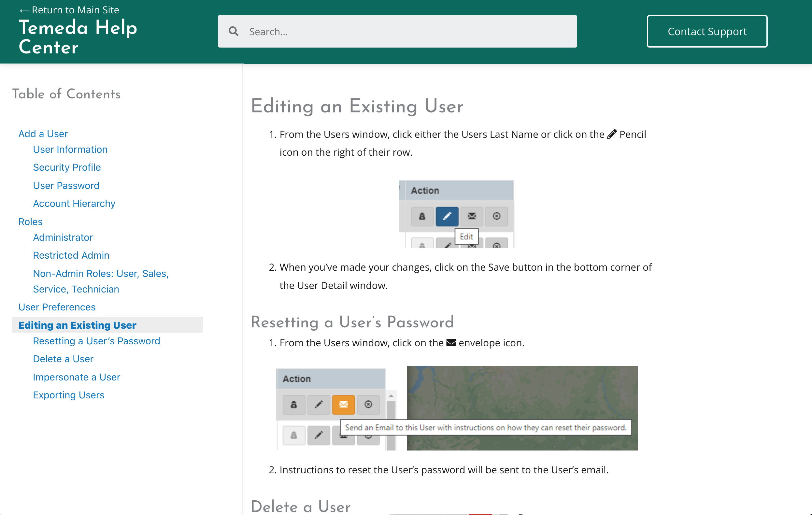Viewport: 812px width, 515px height.
Task: Navigate to Account Hierarchy
Action: coord(74,203)
